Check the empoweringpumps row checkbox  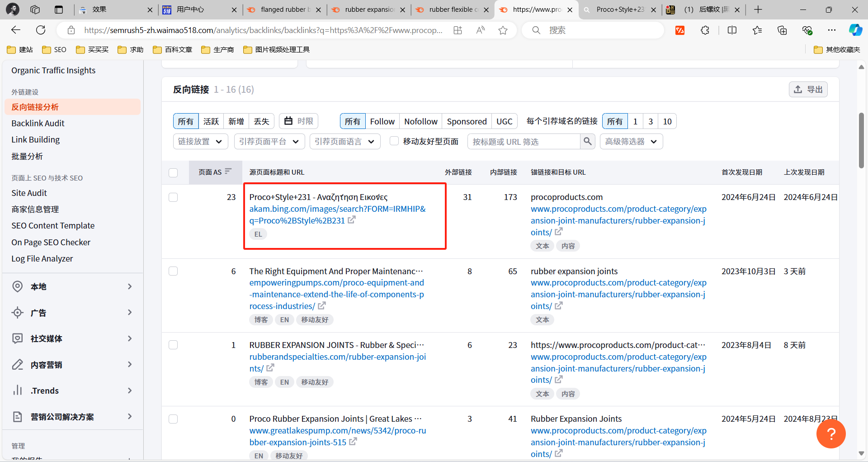pos(173,271)
